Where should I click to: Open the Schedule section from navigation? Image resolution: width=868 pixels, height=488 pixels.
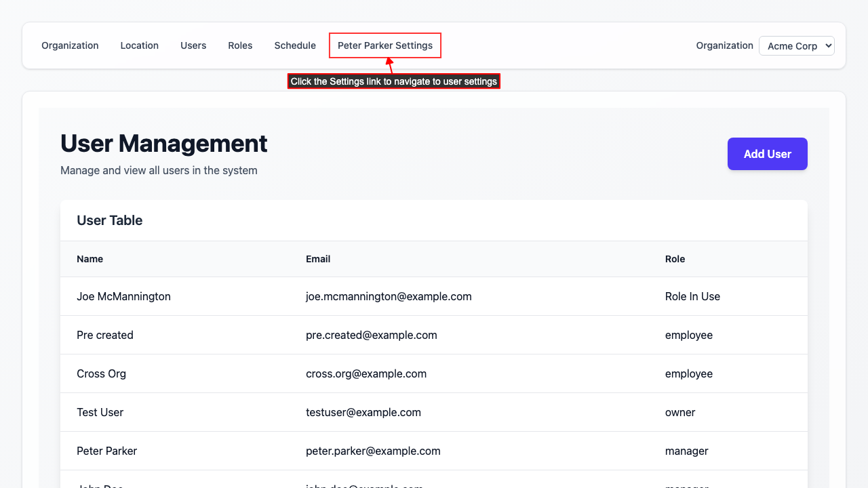tap(295, 45)
